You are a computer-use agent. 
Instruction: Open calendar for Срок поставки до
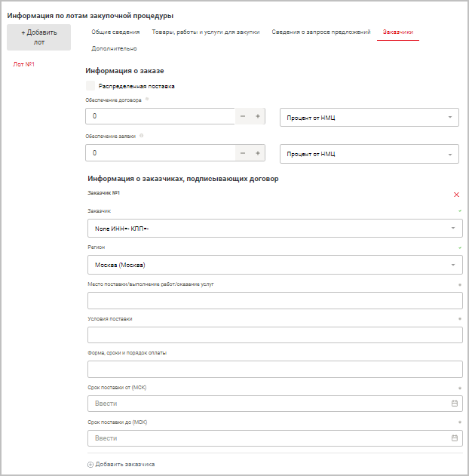454,438
